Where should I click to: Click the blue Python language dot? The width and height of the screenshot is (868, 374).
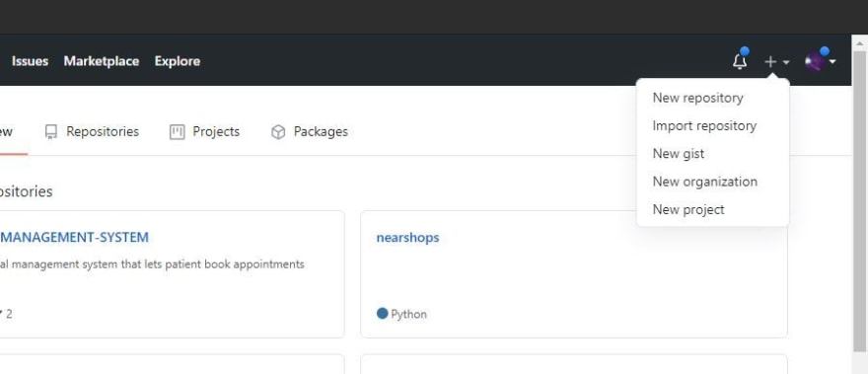pos(382,314)
